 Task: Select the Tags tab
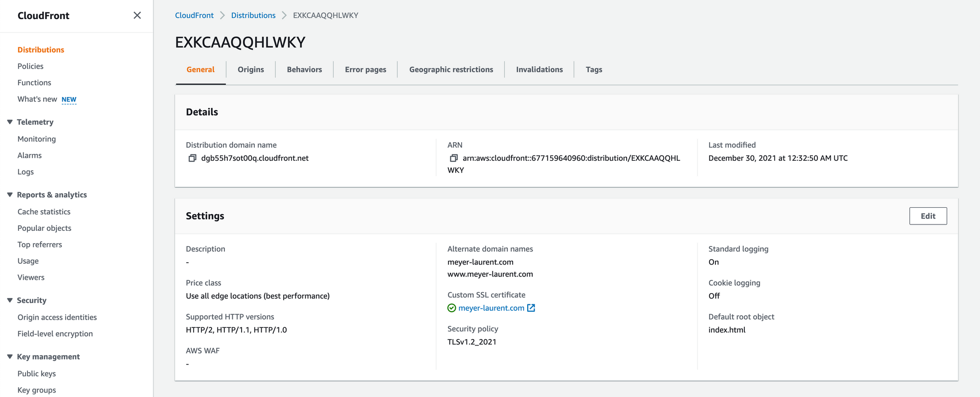[594, 70]
